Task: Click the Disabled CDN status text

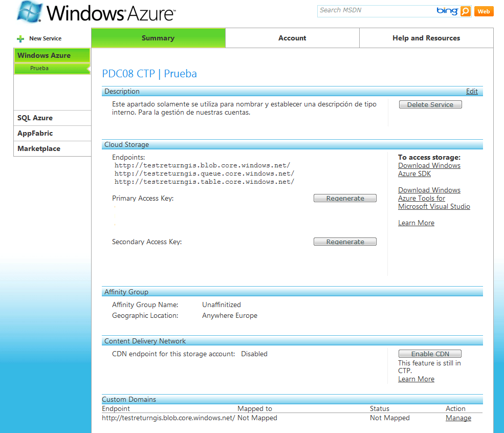Action: pyautogui.click(x=254, y=354)
